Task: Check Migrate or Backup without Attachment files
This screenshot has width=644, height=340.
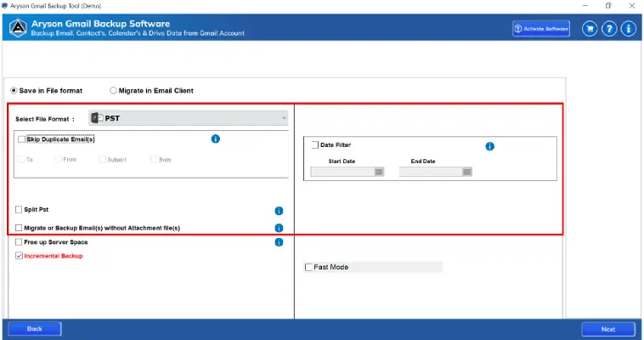Action: coord(19,228)
